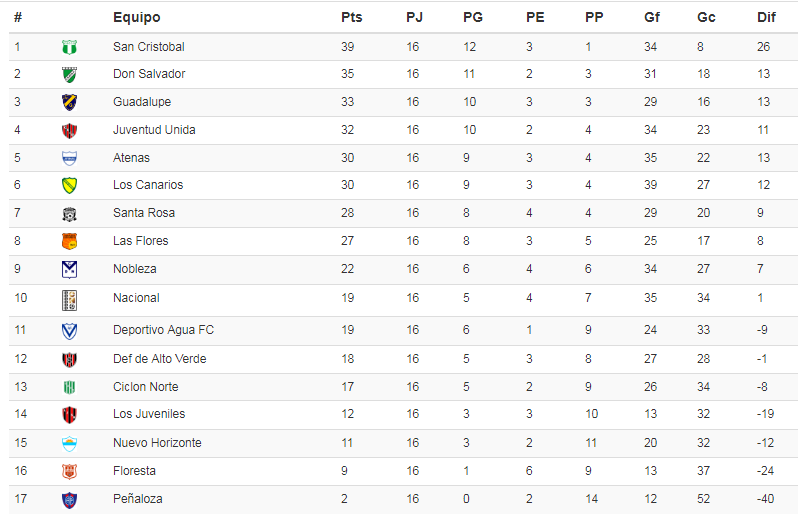
Task: Open the Las Flores orange badge
Action: 69,241
